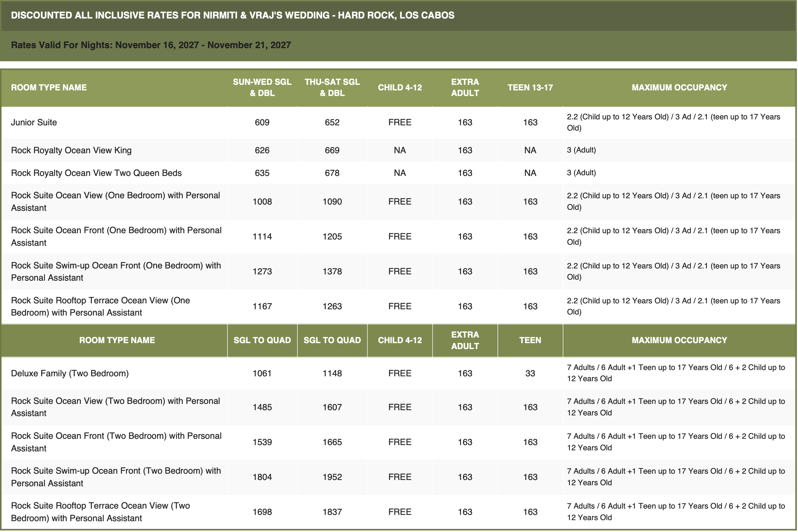
Task: Click the first ROOM TYPE NAME header
Action: (49, 87)
